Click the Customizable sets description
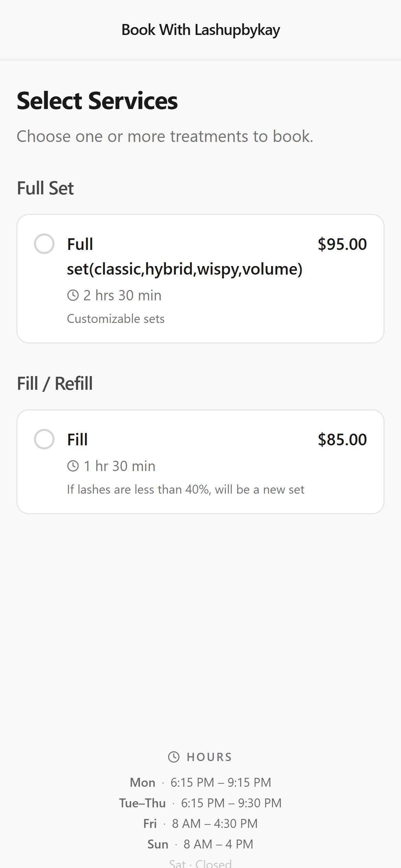Screen dimensions: 401x868 tap(116, 319)
